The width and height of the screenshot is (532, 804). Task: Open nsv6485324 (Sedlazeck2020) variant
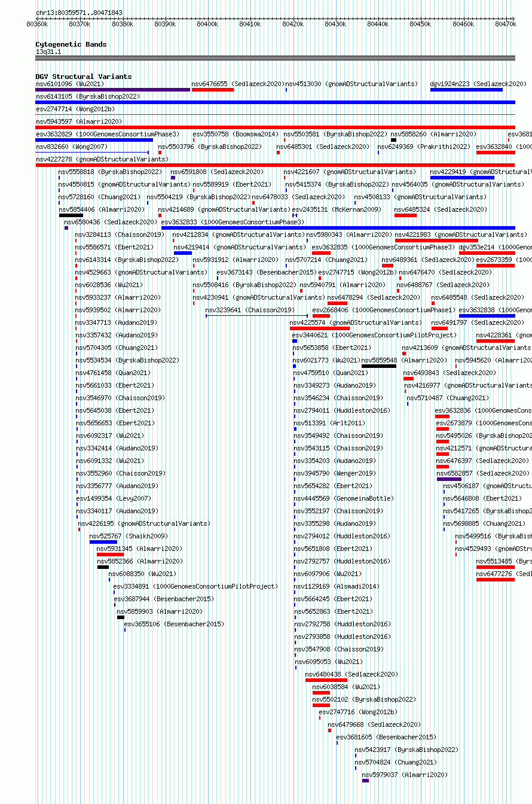coord(441,209)
